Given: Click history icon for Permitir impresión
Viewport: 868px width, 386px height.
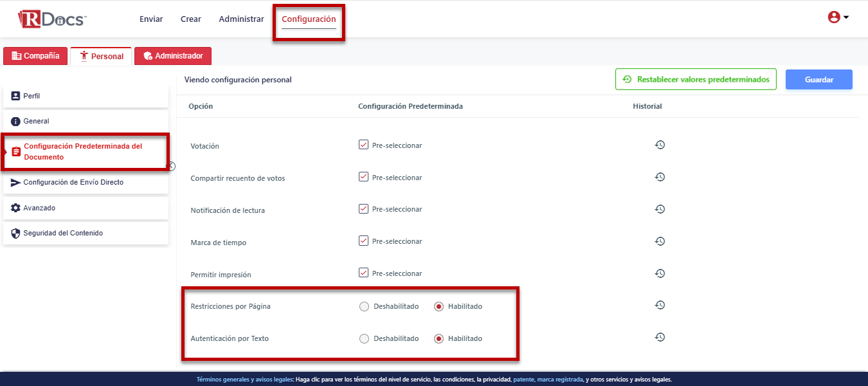Looking at the screenshot, I should coord(660,273).
